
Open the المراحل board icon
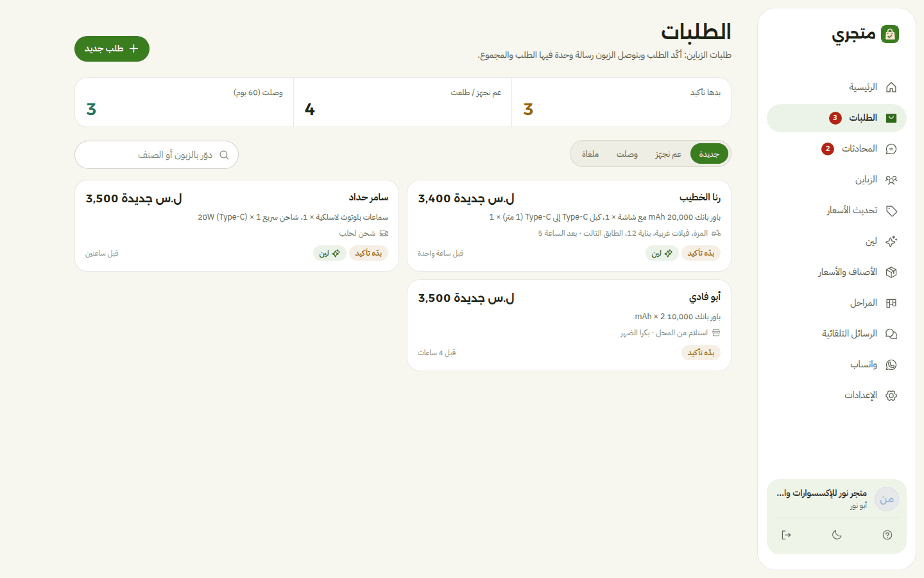(x=891, y=303)
